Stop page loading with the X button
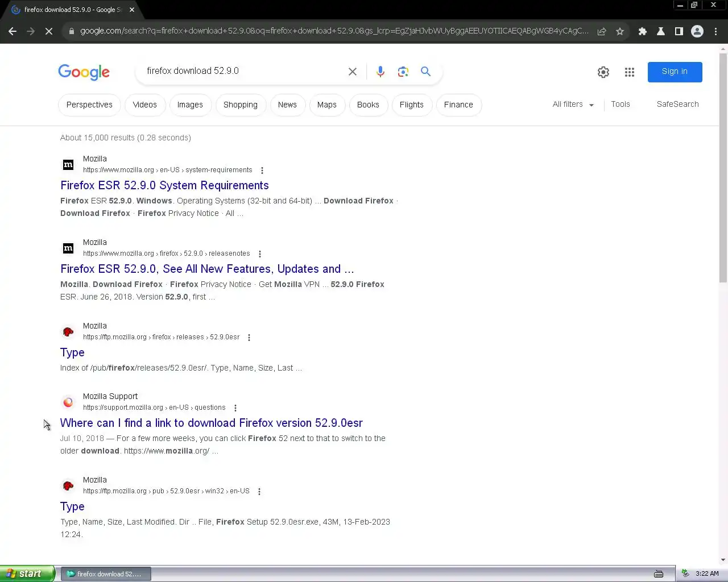The width and height of the screenshot is (728, 582). click(x=49, y=31)
